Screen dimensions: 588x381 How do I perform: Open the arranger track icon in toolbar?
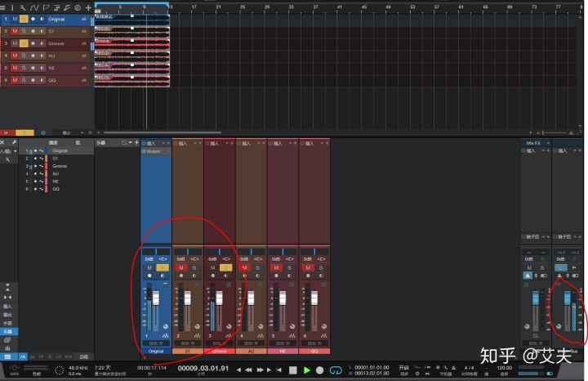click(57, 7)
